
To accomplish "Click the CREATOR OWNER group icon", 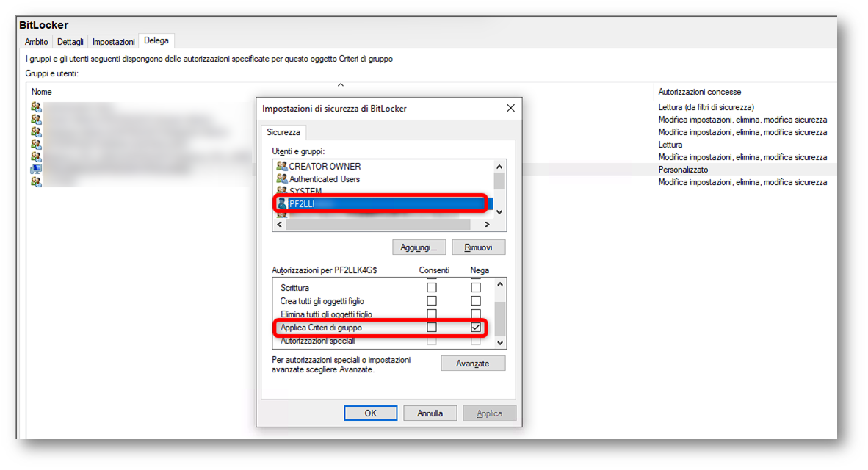I will [281, 166].
